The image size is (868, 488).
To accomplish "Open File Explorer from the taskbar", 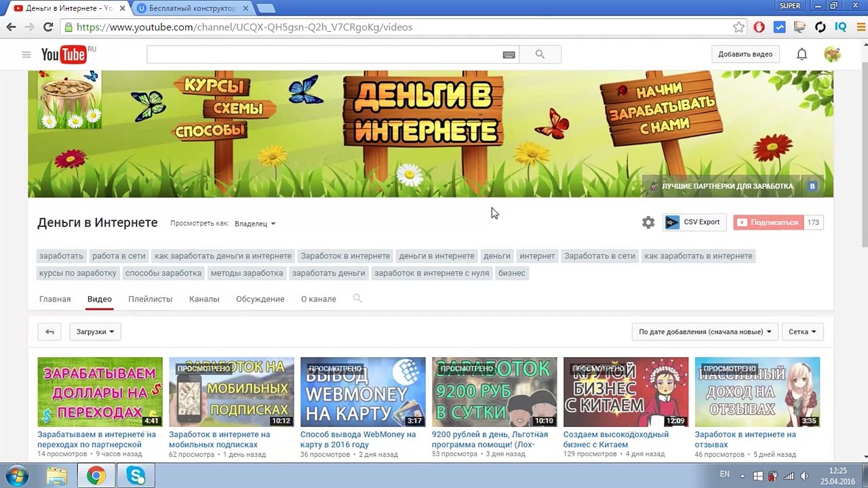I will pos(57,476).
